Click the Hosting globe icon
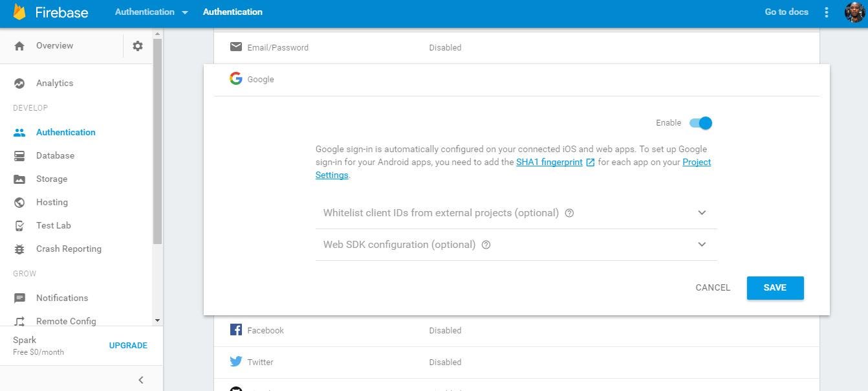This screenshot has width=868, height=391. (19, 202)
